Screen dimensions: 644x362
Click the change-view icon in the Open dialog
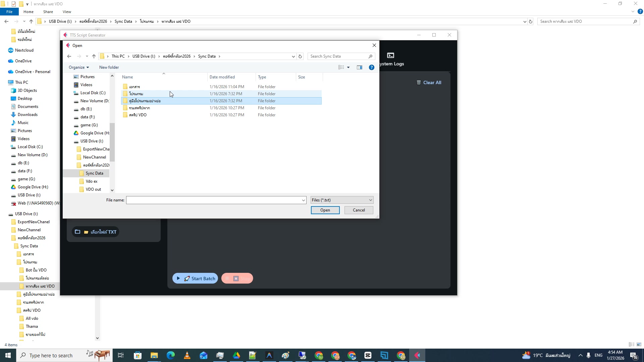[x=341, y=67]
